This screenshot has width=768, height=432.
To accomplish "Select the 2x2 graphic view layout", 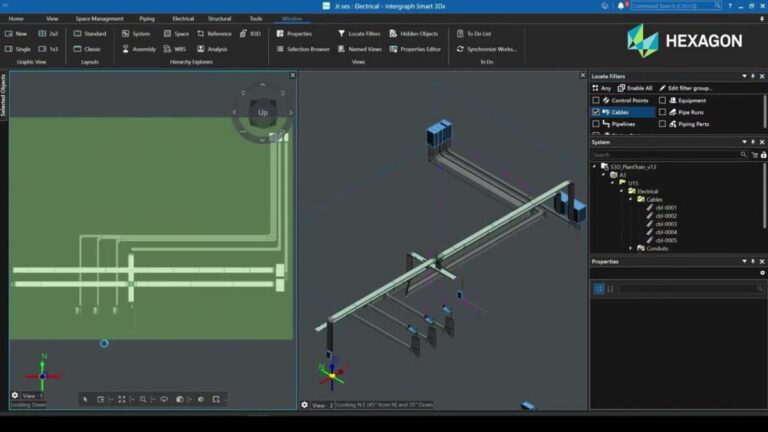I will click(x=48, y=34).
